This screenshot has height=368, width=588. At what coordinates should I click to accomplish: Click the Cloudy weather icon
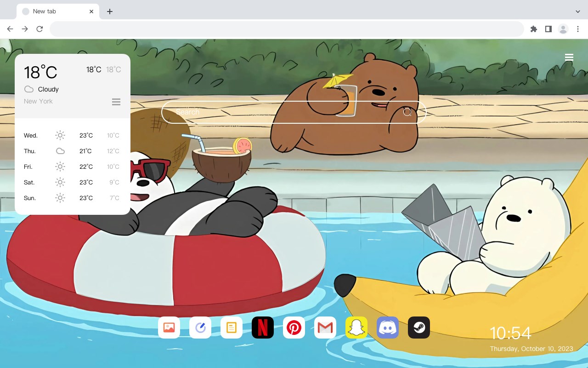coord(29,89)
